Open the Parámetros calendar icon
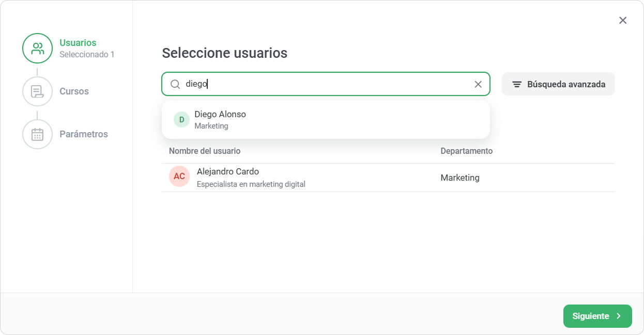Image resolution: width=644 pixels, height=335 pixels. click(x=37, y=134)
